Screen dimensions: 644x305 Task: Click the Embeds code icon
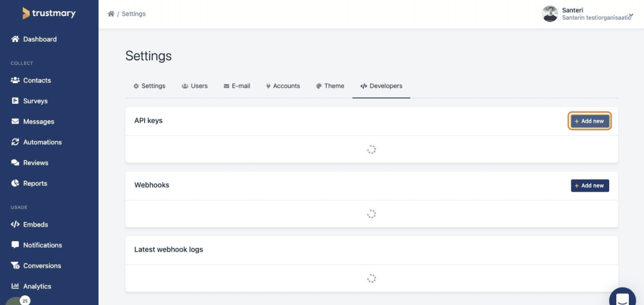(x=15, y=225)
